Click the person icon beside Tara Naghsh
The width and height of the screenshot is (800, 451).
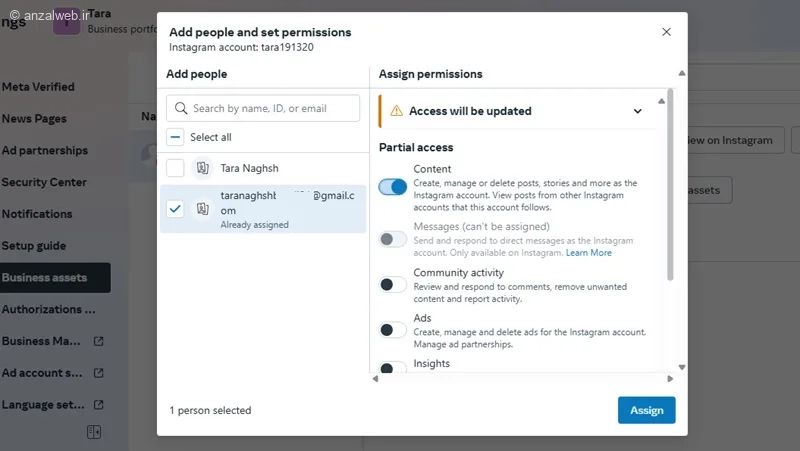pyautogui.click(x=203, y=168)
